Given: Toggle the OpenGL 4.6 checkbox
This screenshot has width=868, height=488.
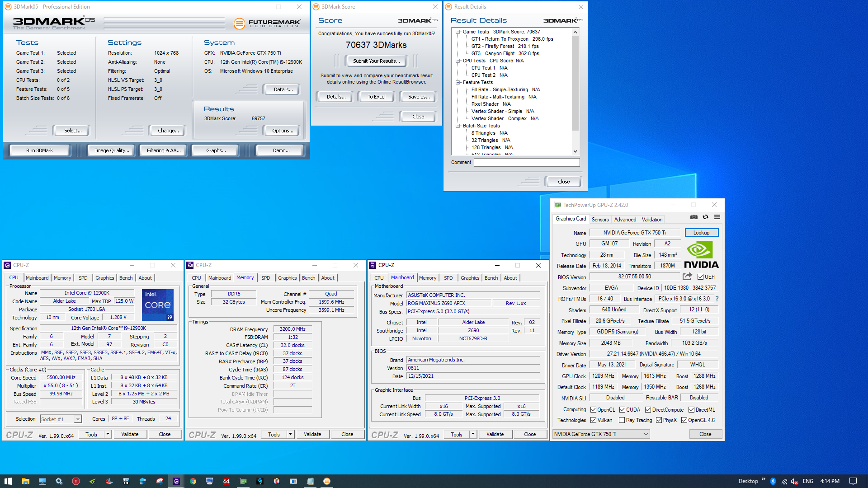Looking at the screenshot, I should coord(684,420).
